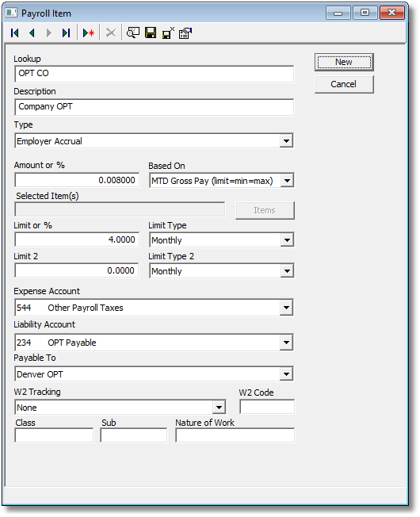Go to previous record arrow
The height and width of the screenshot is (517, 420).
pos(32,33)
